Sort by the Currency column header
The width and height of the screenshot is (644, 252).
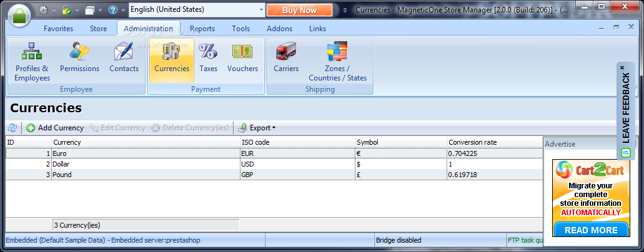coord(146,142)
